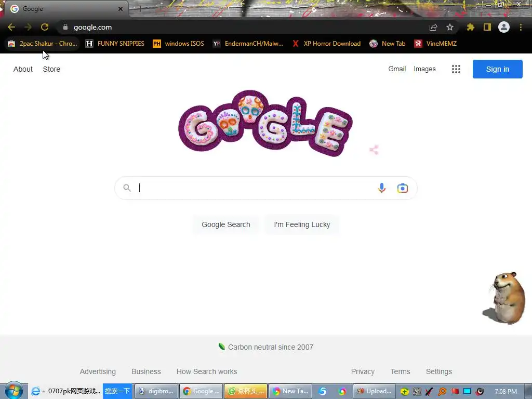Open the About link

(23, 69)
